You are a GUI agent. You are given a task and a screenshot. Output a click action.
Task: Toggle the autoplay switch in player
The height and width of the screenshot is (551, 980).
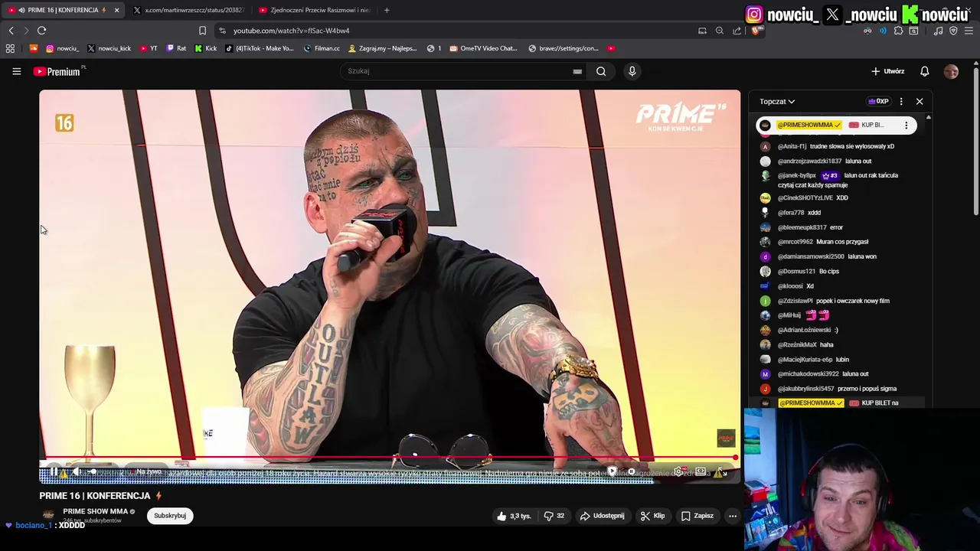tap(621, 471)
